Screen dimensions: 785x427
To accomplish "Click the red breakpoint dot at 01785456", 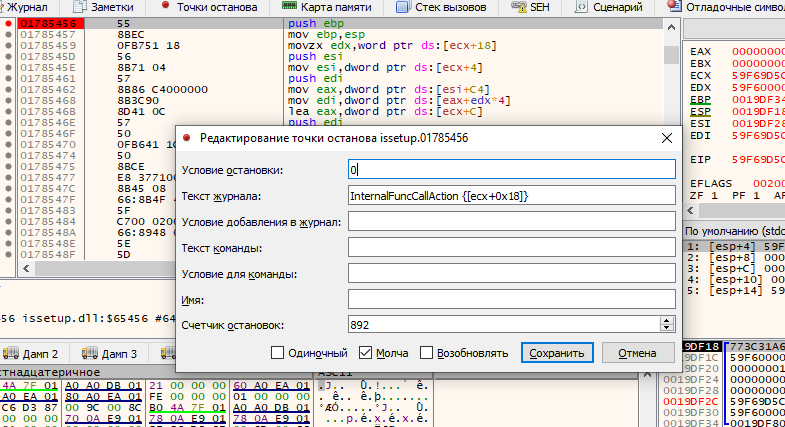I will (9, 22).
